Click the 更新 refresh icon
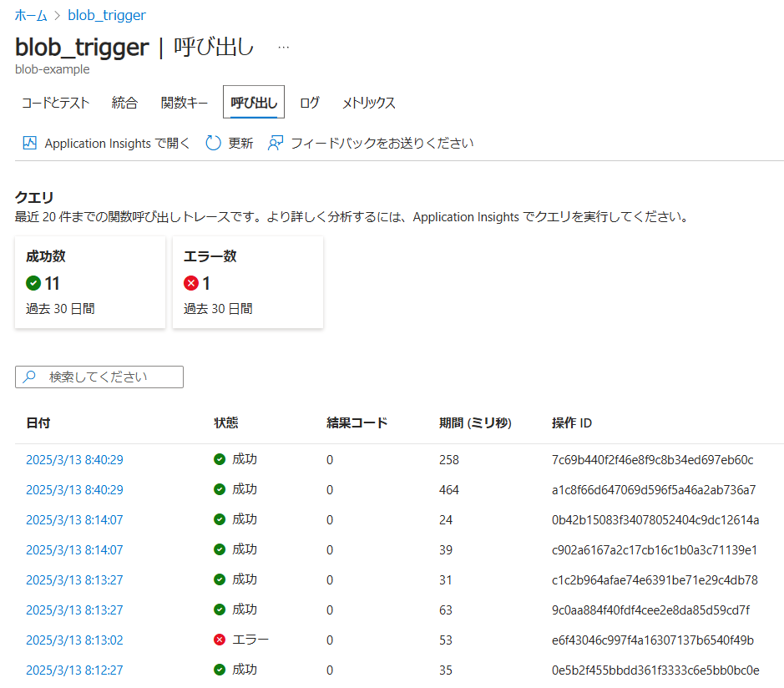This screenshot has height=688, width=784. pyautogui.click(x=213, y=143)
